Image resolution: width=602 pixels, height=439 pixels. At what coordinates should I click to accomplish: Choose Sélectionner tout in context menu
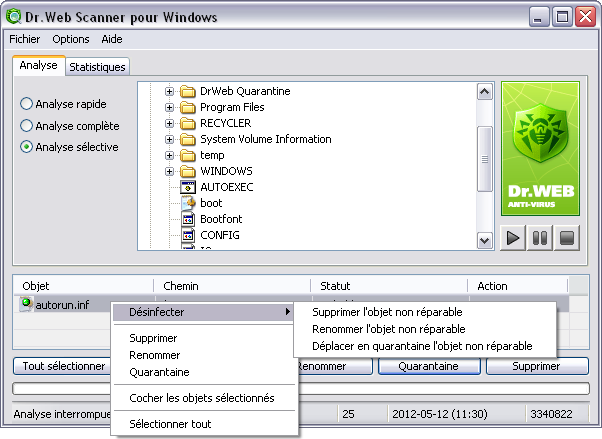(204, 424)
